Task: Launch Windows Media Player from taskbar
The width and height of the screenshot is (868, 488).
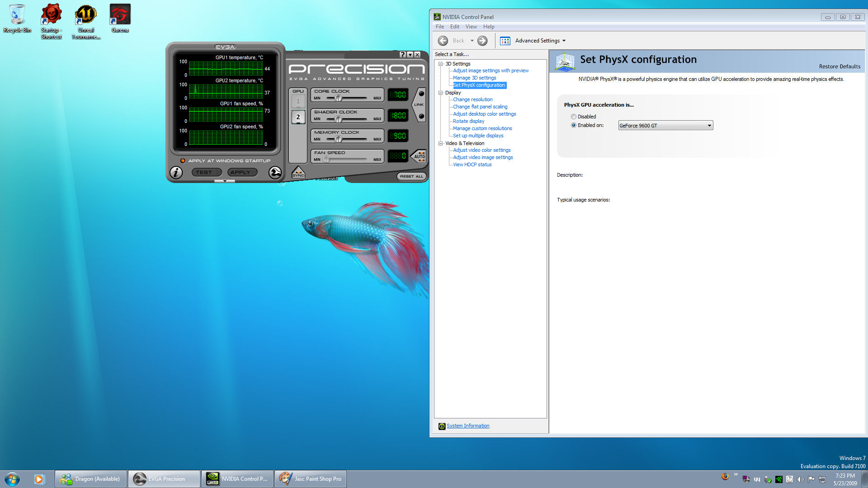Action: pyautogui.click(x=39, y=479)
